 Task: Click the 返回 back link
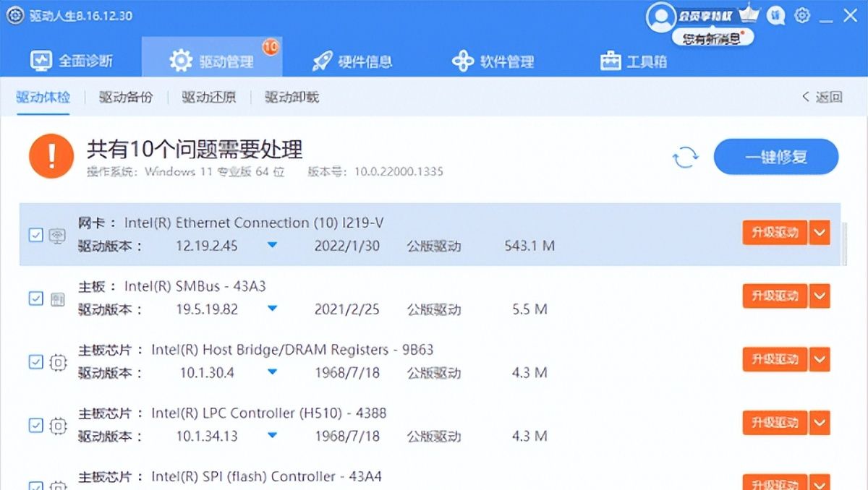coord(822,97)
